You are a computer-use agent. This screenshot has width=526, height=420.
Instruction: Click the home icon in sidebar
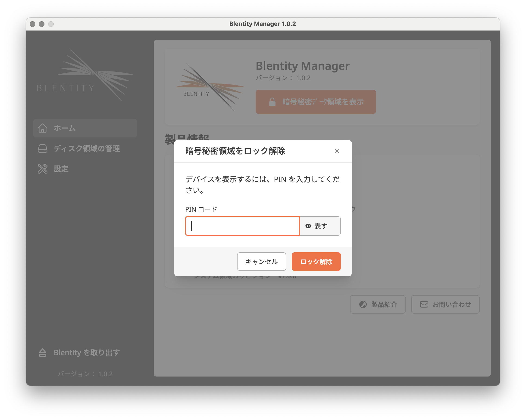42,128
